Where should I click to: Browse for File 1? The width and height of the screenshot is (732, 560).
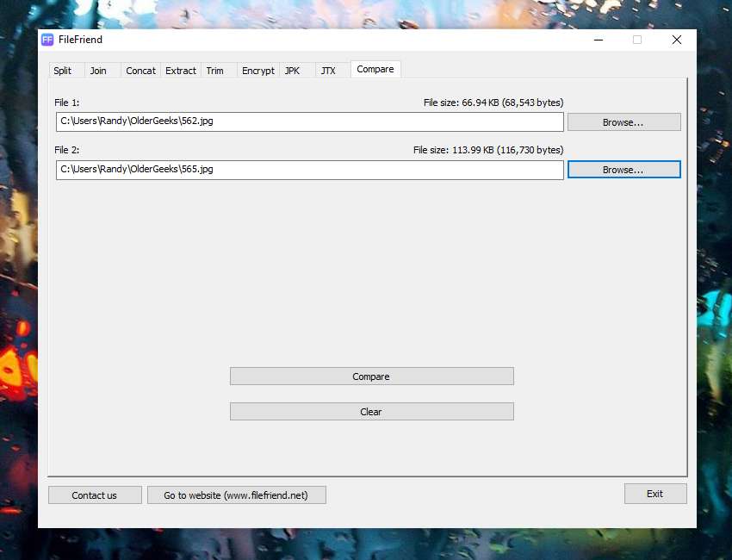point(623,121)
